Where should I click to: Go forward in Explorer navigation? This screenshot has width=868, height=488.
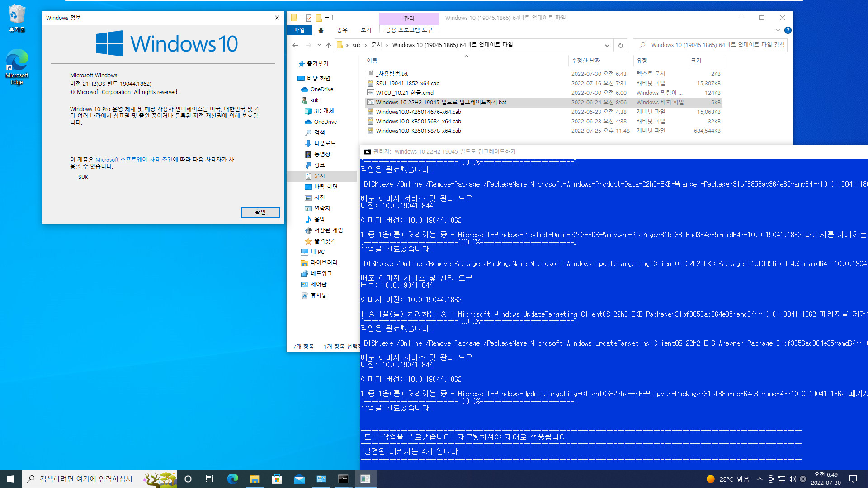309,45
